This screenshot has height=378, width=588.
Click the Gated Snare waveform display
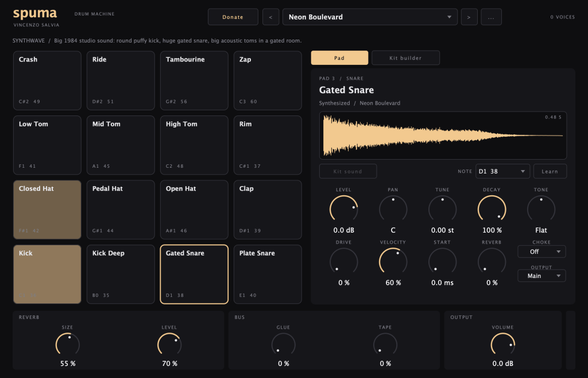click(443, 136)
